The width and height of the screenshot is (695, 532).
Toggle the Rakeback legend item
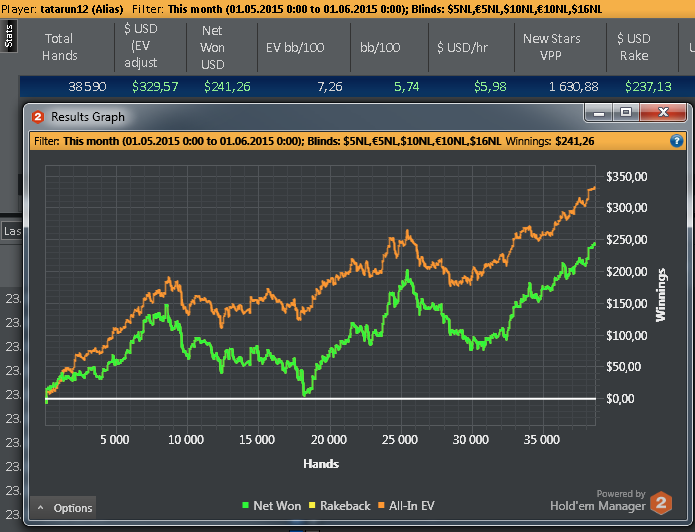point(340,506)
